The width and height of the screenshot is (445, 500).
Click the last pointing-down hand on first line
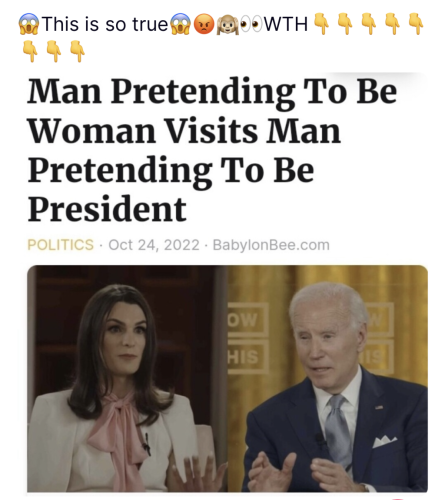pyautogui.click(x=416, y=24)
